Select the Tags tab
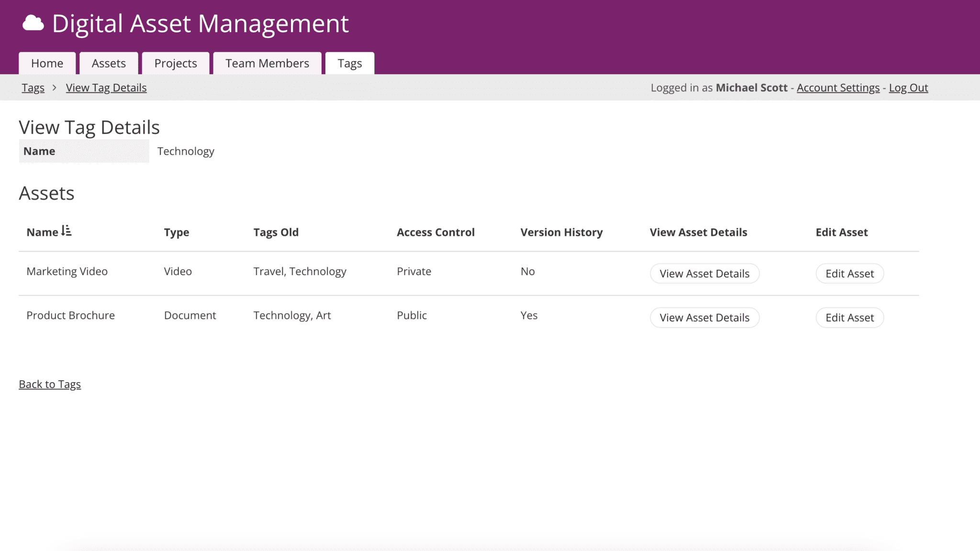This screenshot has width=980, height=551. [x=350, y=63]
